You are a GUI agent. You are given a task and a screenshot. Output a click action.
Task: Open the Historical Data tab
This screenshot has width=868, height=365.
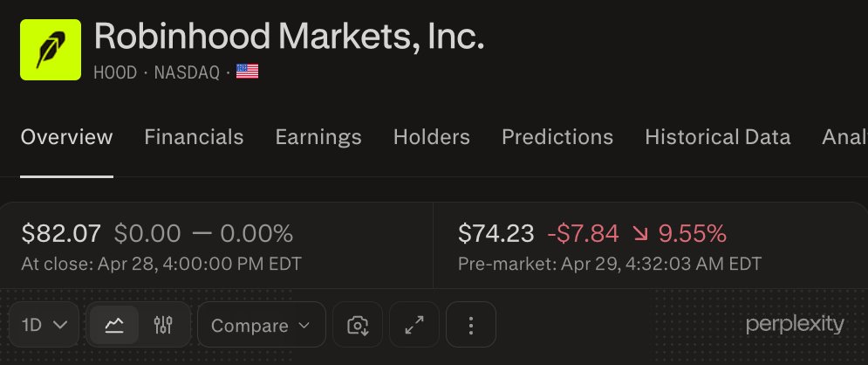(x=718, y=137)
